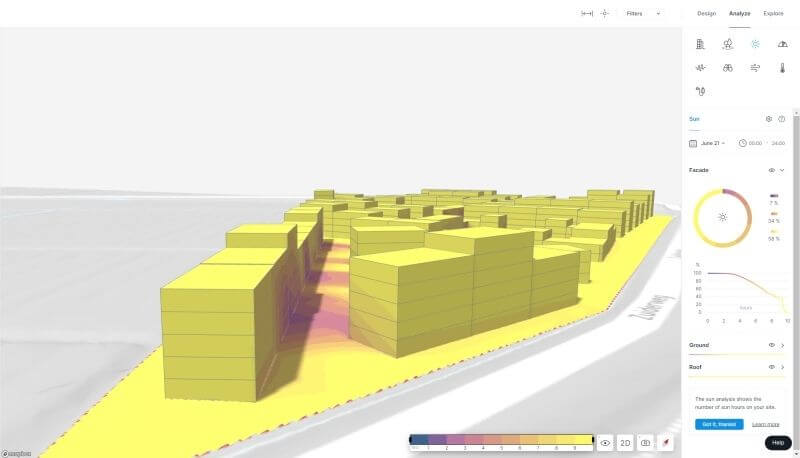
Task: Switch to the Explore tab
Action: [773, 13]
